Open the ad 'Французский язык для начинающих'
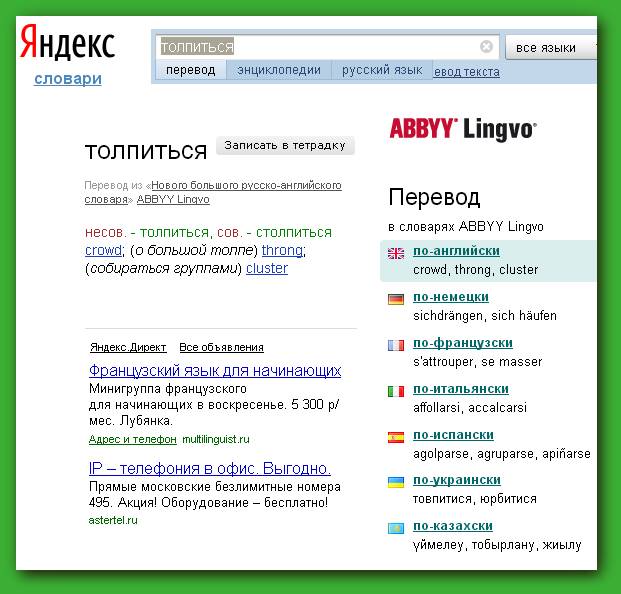Viewport: 621px width, 594px height. click(215, 371)
